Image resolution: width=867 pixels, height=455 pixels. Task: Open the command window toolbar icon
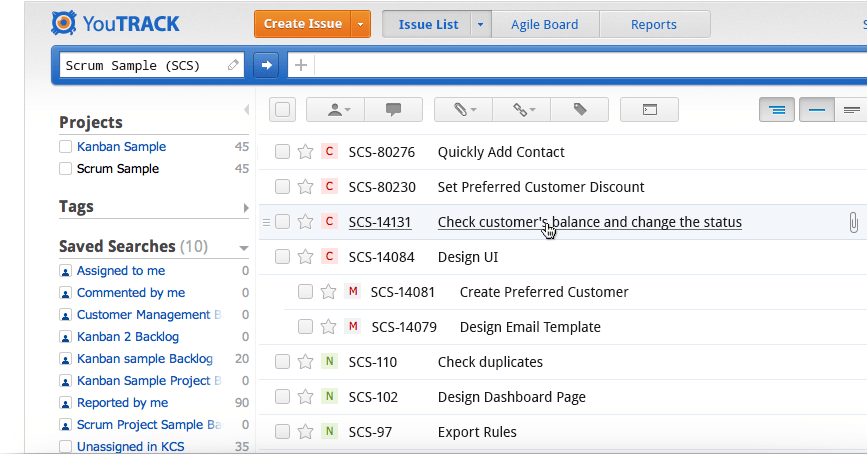pyautogui.click(x=650, y=109)
